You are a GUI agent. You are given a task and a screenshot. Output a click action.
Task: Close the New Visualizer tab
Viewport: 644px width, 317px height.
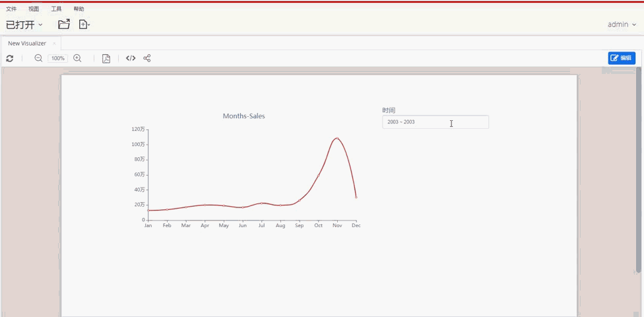54,43
